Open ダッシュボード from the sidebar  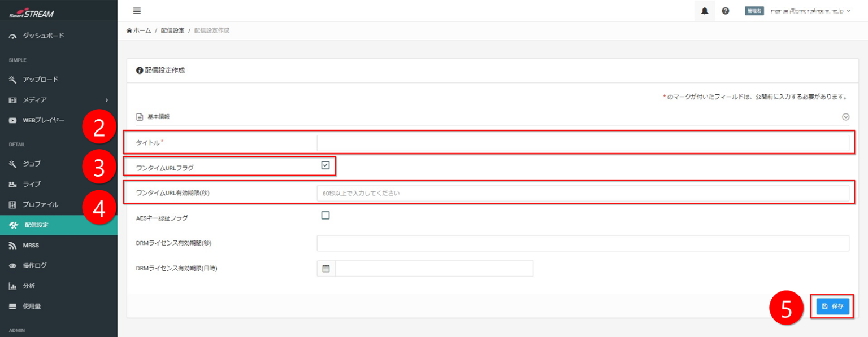tap(43, 36)
